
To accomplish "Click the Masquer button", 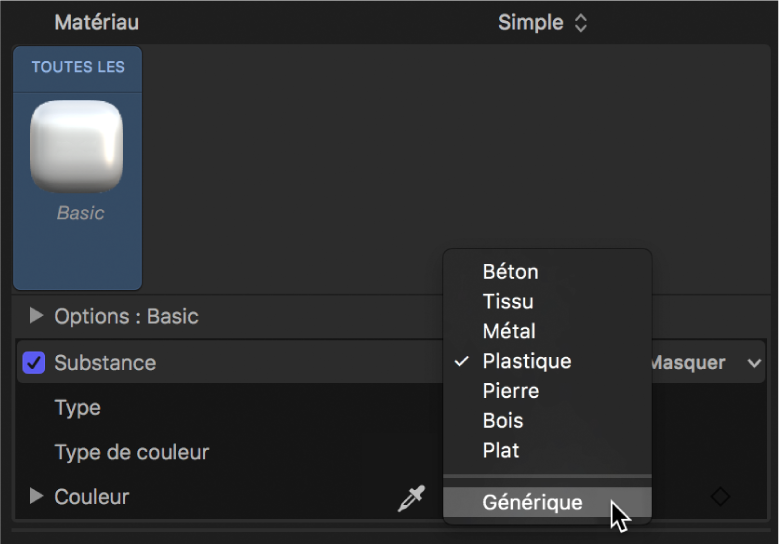I will (690, 363).
